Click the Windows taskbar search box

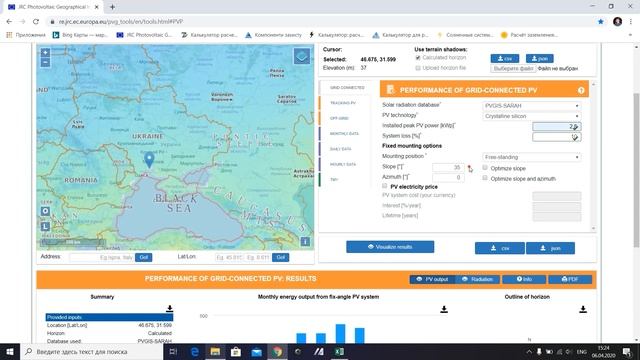point(91,351)
